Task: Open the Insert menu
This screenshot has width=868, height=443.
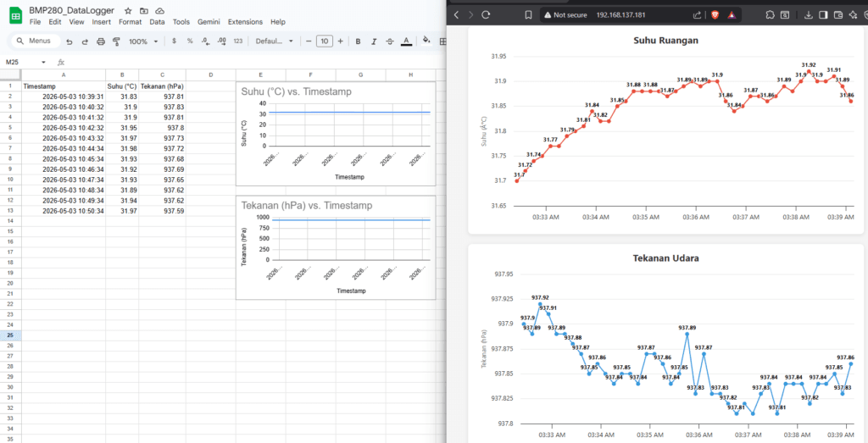Action: [102, 22]
